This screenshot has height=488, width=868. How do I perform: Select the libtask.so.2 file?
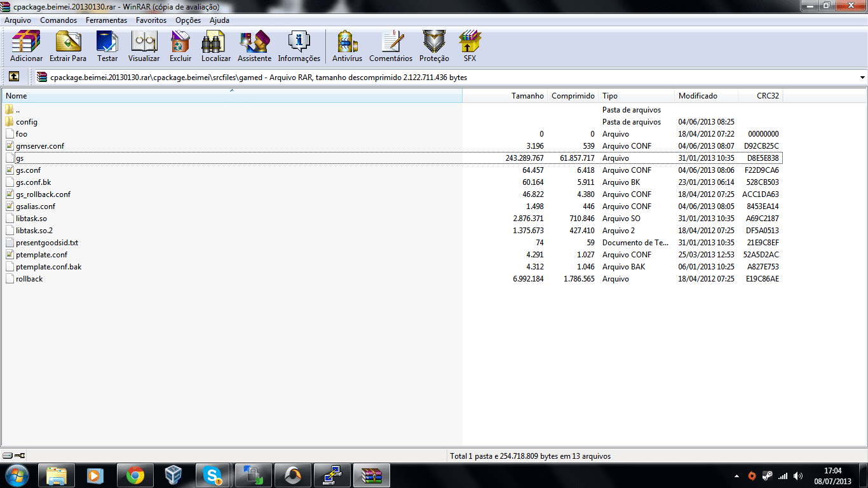tap(34, 231)
